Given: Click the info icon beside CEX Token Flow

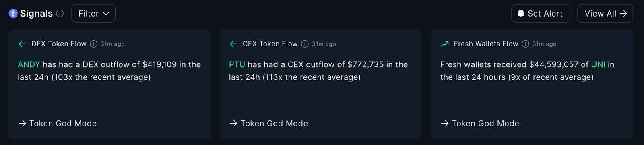Looking at the screenshot, I should coord(305,44).
